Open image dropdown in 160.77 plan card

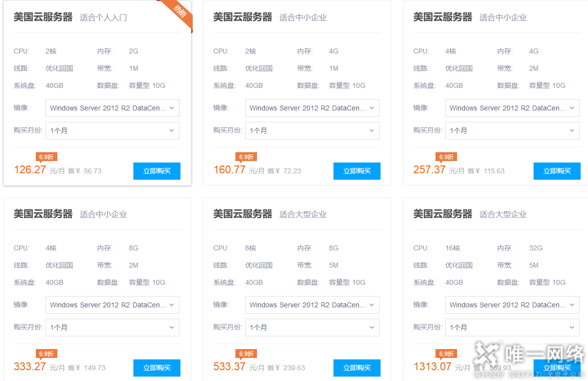click(x=312, y=108)
